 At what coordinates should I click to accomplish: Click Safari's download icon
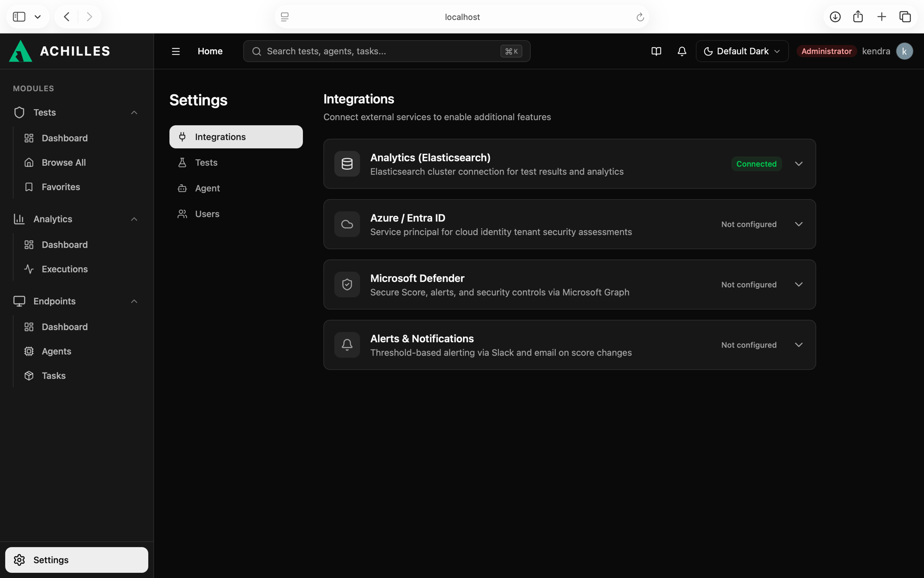tap(835, 17)
